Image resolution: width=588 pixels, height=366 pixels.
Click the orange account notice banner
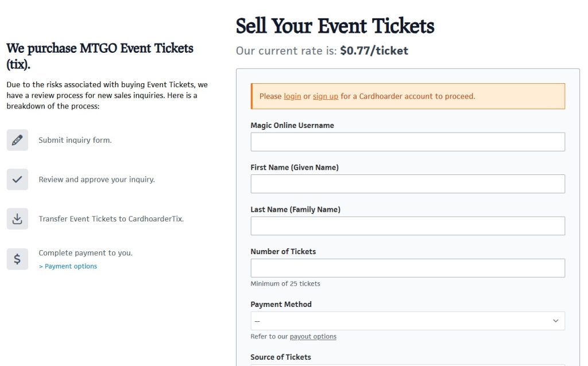(408, 96)
